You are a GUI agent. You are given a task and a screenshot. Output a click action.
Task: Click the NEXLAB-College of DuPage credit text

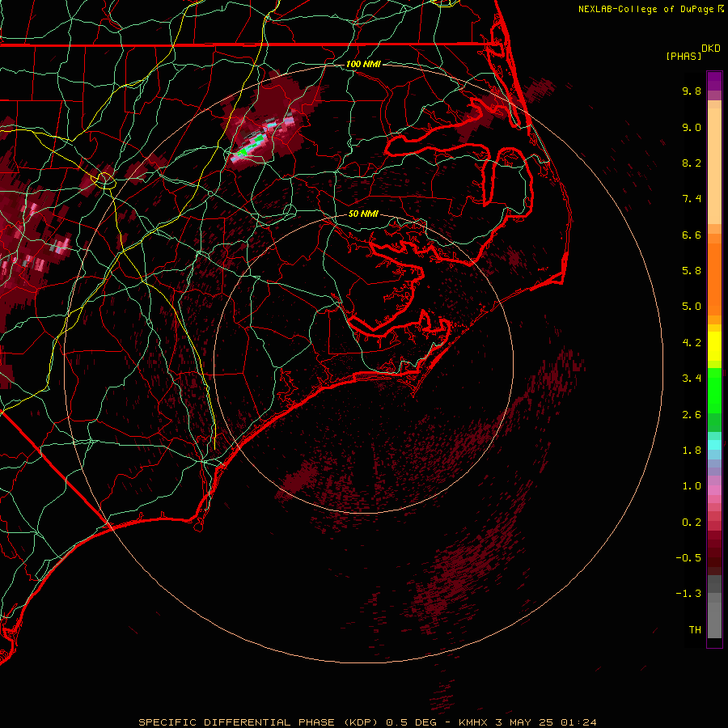coord(645,9)
